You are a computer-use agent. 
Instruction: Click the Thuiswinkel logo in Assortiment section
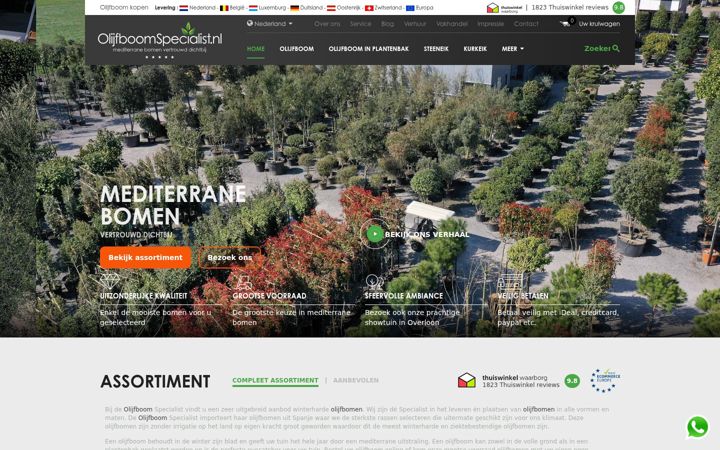[x=467, y=380]
